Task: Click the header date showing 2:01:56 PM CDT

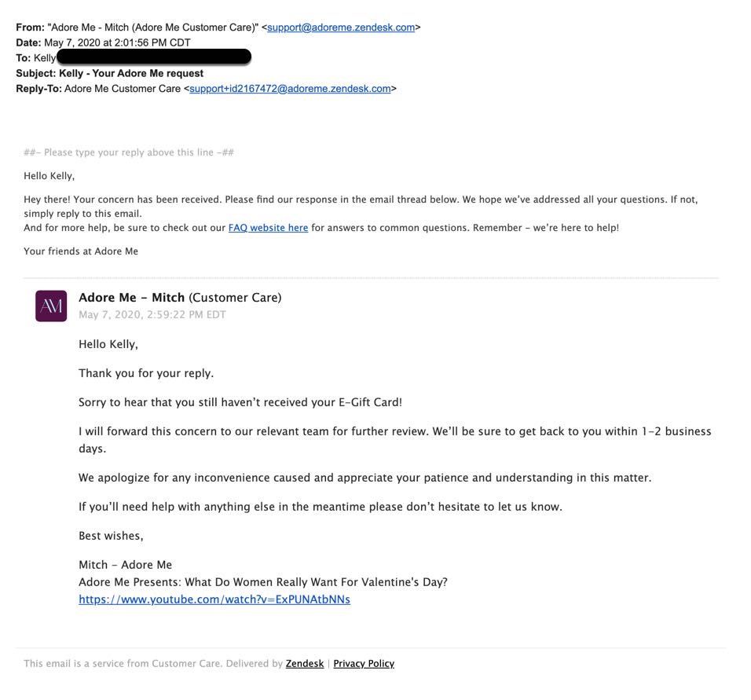Action: (117, 42)
